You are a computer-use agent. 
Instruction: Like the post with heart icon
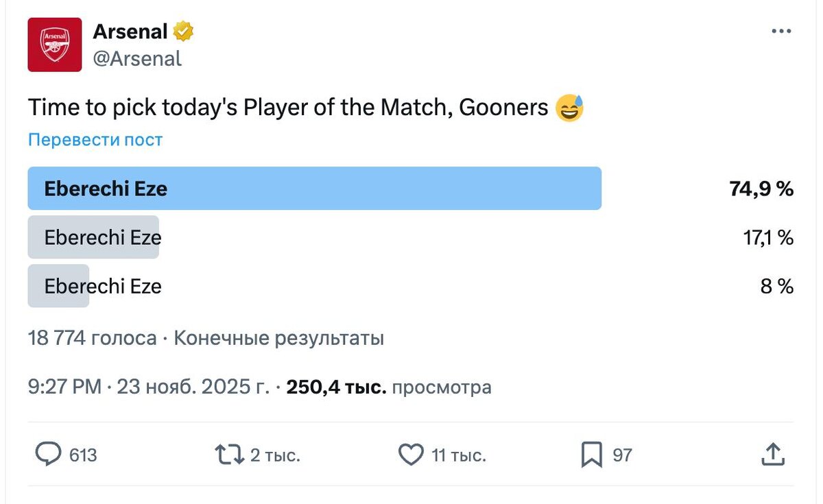pyautogui.click(x=411, y=455)
